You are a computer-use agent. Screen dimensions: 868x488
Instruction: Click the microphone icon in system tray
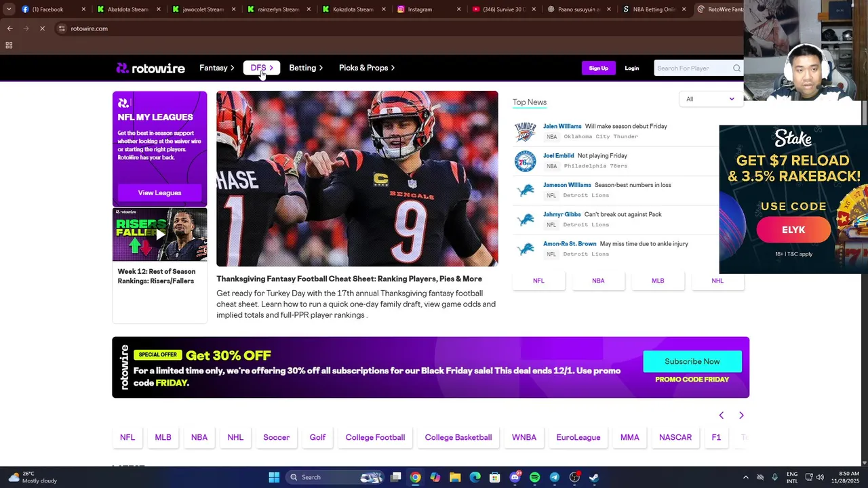pos(774,477)
